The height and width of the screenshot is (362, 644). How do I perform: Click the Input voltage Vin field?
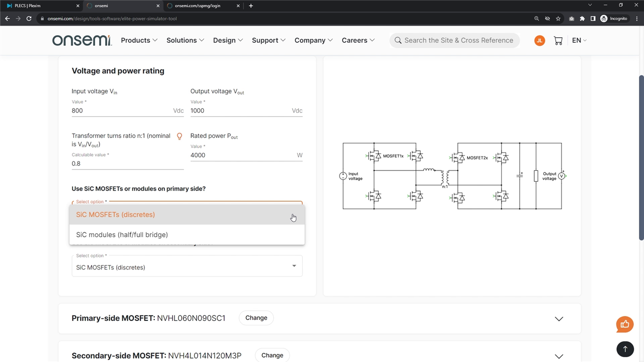(x=128, y=111)
